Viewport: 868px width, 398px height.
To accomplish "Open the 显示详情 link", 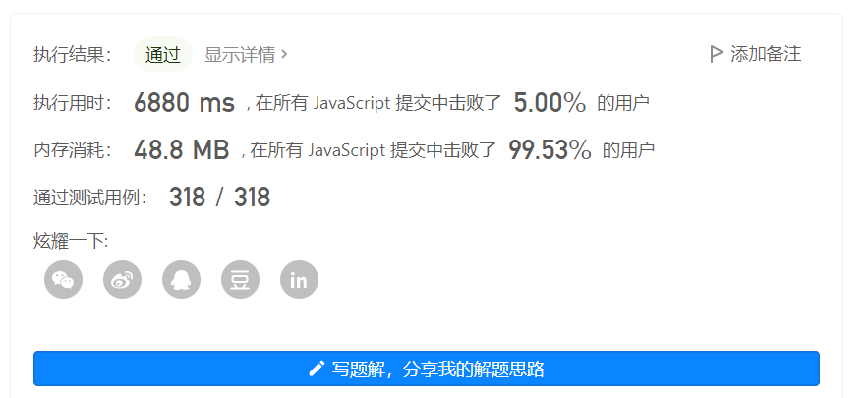I will (x=240, y=54).
